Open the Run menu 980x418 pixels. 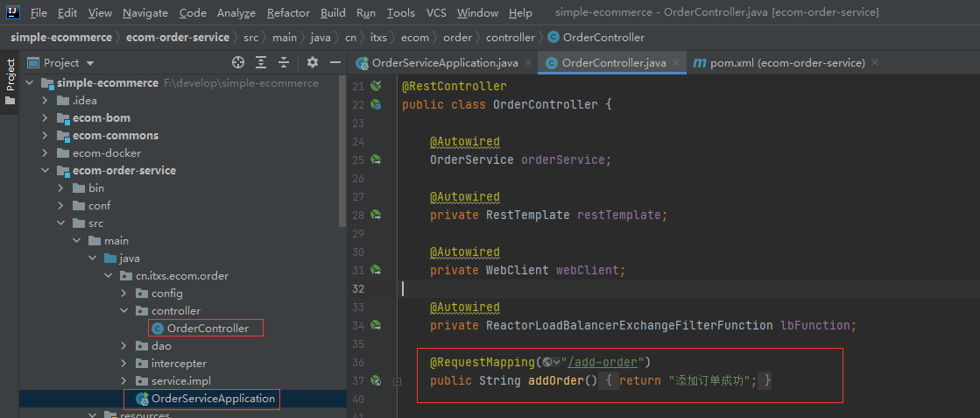[x=366, y=12]
